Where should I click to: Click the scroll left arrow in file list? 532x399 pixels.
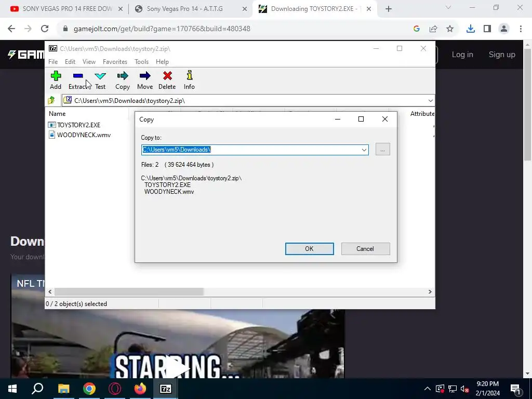50,292
